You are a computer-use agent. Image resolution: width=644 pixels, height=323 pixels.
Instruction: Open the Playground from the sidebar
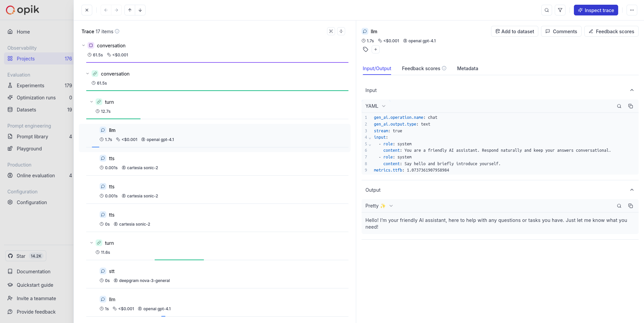pos(29,148)
